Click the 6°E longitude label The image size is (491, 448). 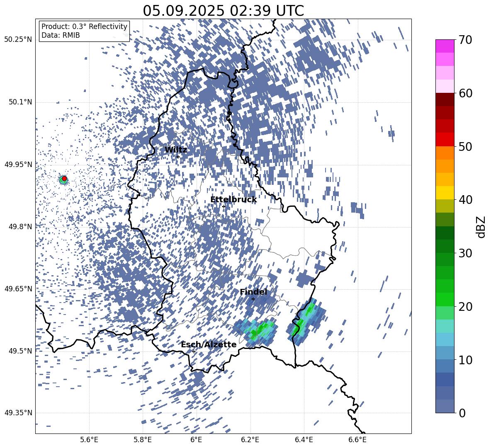click(x=196, y=440)
